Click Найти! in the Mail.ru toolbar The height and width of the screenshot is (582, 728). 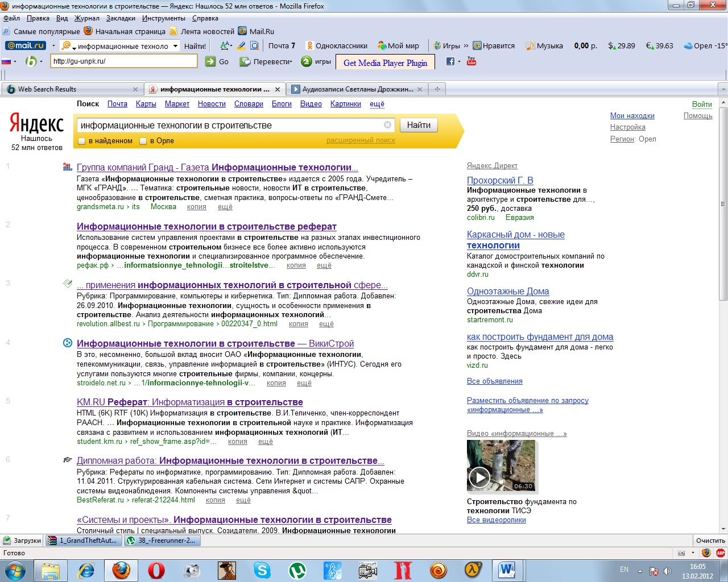pos(195,46)
